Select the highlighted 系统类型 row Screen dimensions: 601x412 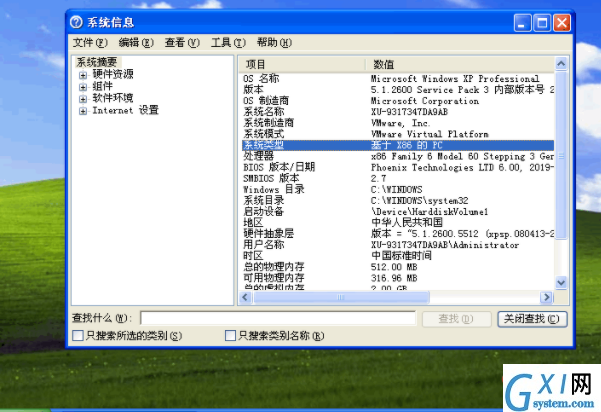pyautogui.click(x=398, y=145)
